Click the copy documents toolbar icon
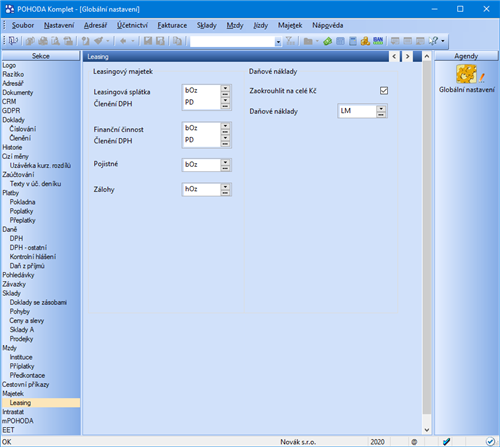The image size is (500, 447). [177, 41]
